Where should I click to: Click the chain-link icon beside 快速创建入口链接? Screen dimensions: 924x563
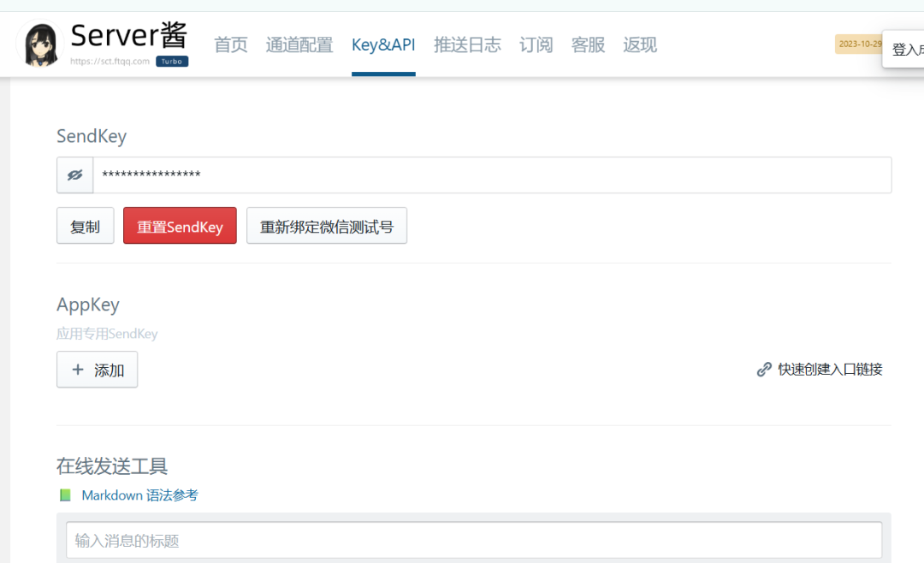pyautogui.click(x=764, y=370)
